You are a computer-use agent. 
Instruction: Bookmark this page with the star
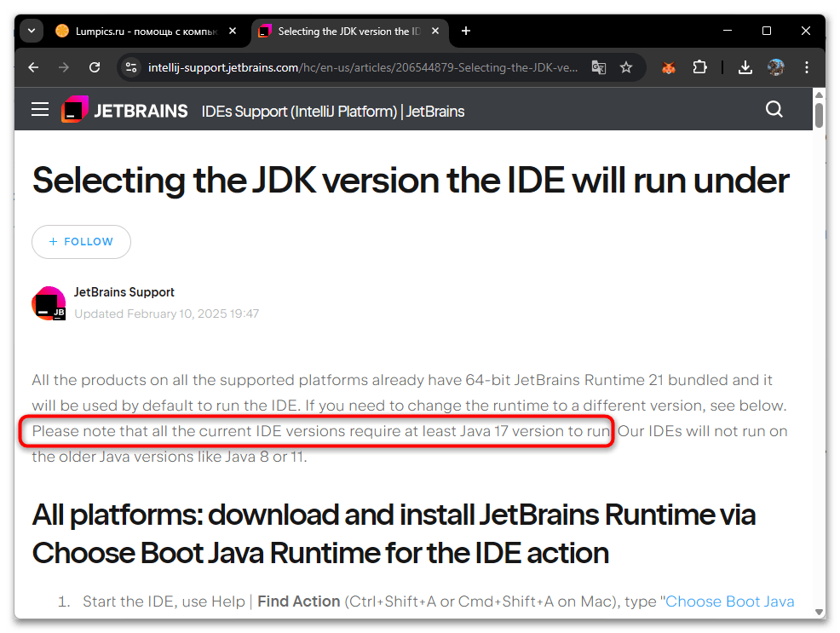pyautogui.click(x=625, y=67)
